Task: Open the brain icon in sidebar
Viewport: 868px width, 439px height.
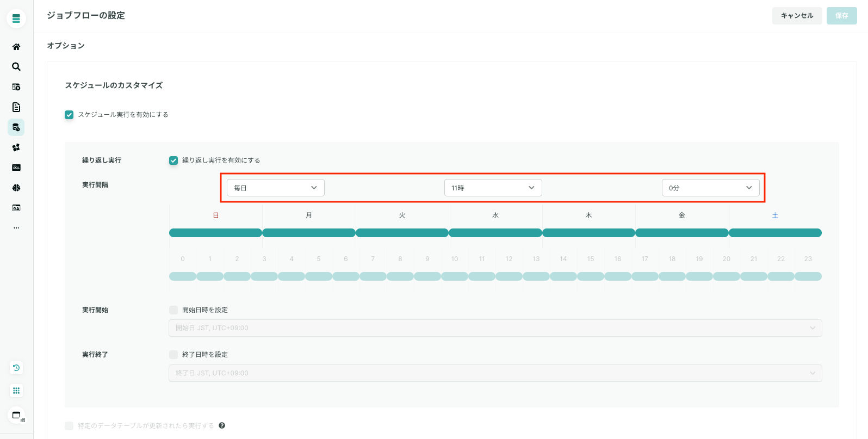Action: pyautogui.click(x=16, y=188)
